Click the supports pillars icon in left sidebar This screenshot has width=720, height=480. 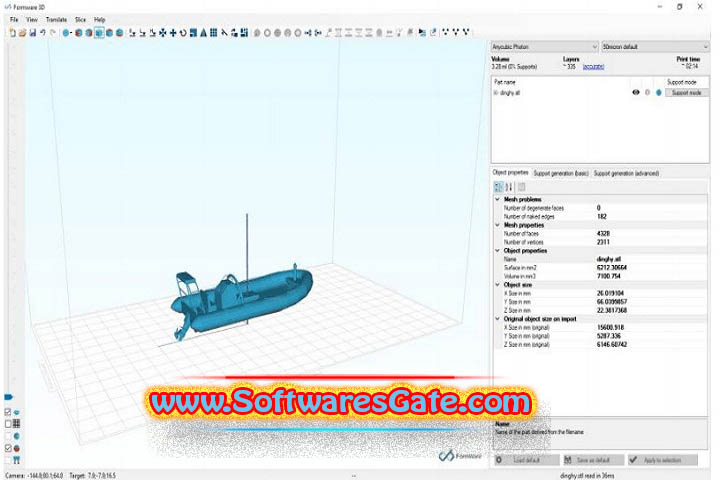tap(17, 460)
